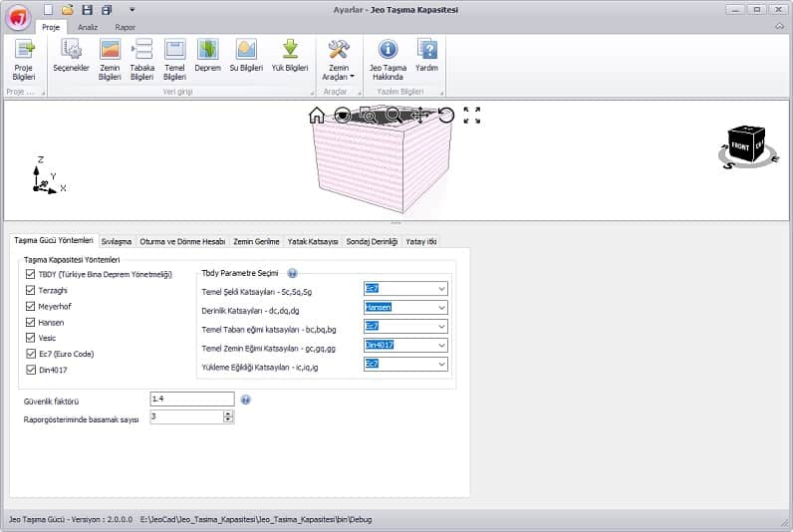Open the Sıvılaşma settings tab
This screenshot has width=793, height=532.
point(116,241)
